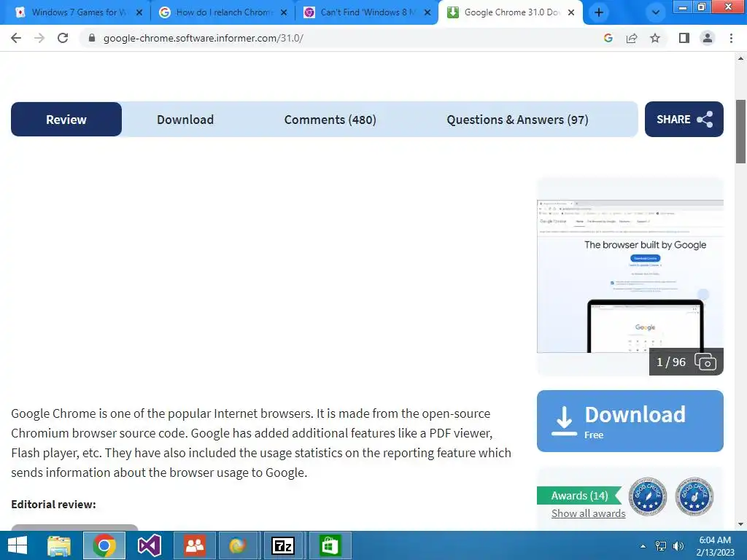The height and width of the screenshot is (560, 747).
Task: Open Visual Studio from taskbar
Action: coord(149,545)
